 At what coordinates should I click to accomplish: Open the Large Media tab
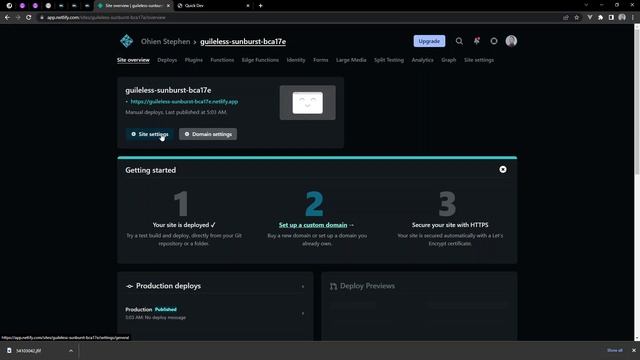pyautogui.click(x=351, y=60)
